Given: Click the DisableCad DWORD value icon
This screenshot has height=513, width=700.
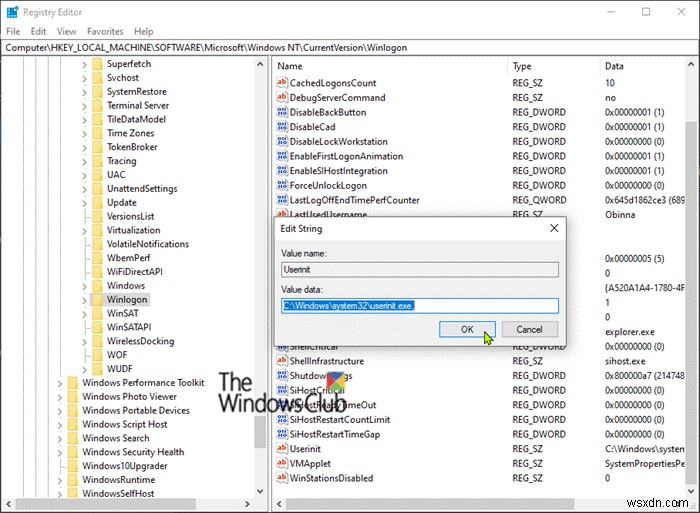Looking at the screenshot, I should tap(282, 127).
